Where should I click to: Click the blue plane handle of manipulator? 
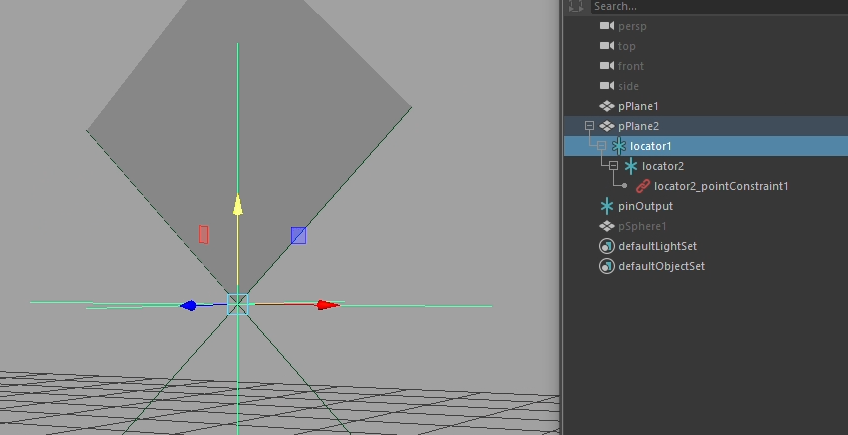click(x=299, y=235)
